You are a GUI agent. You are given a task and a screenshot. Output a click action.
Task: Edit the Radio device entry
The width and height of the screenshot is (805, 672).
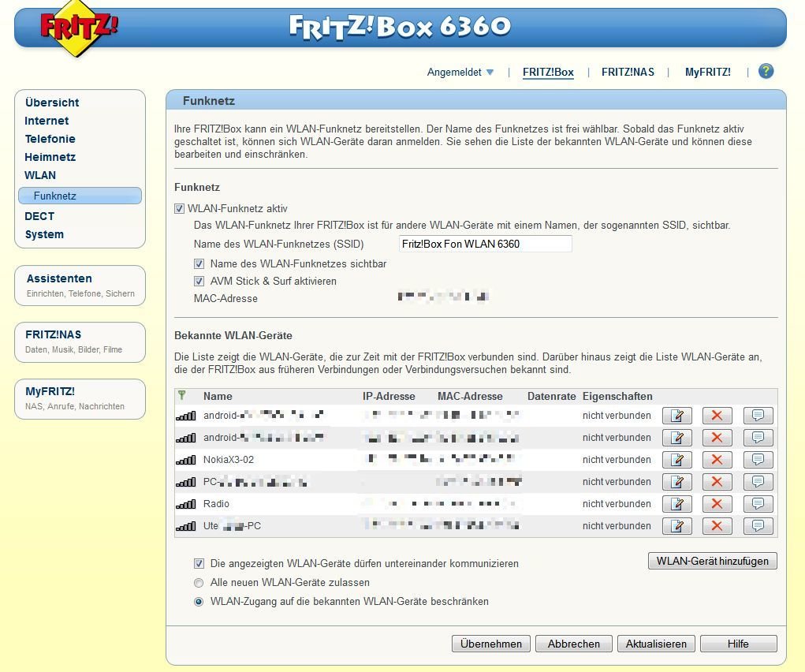(676, 504)
